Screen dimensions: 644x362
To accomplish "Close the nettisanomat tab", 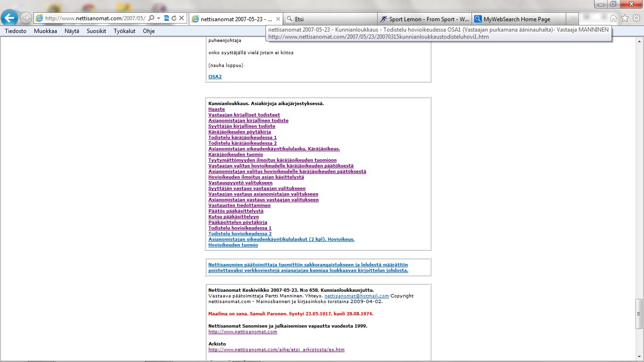I will click(x=278, y=19).
